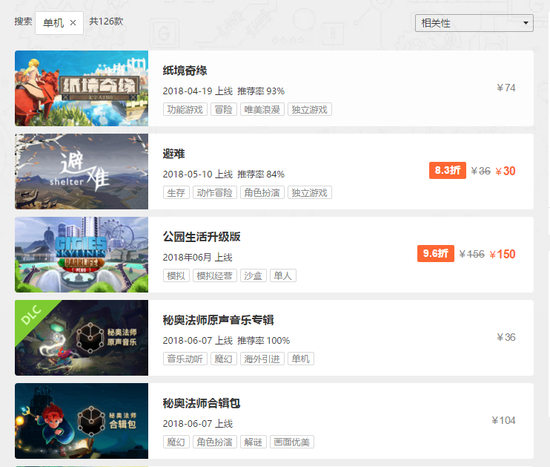
Task: Filter by the 生存 tag
Action: click(176, 193)
